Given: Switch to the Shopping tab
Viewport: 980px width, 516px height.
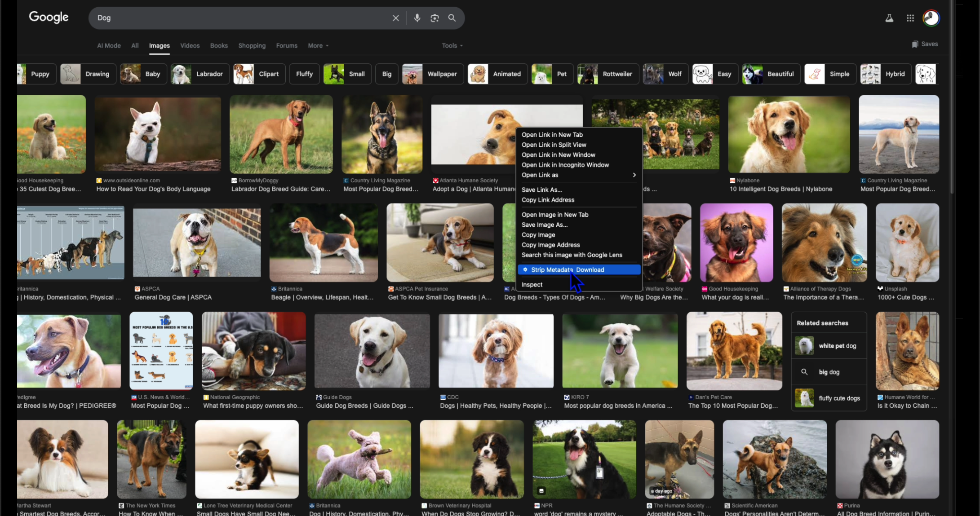Looking at the screenshot, I should click(252, 46).
